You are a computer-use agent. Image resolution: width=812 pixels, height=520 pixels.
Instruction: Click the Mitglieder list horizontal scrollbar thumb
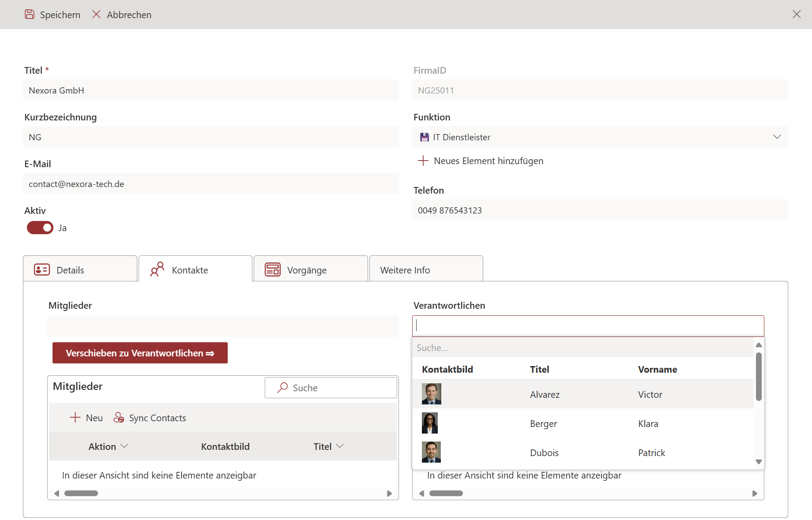pos(81,494)
